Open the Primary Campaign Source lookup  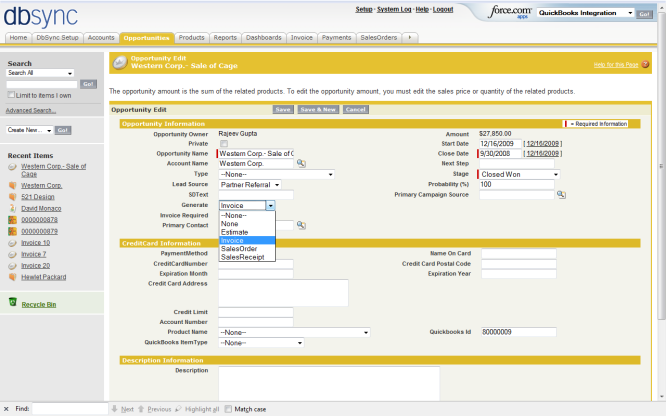point(561,194)
